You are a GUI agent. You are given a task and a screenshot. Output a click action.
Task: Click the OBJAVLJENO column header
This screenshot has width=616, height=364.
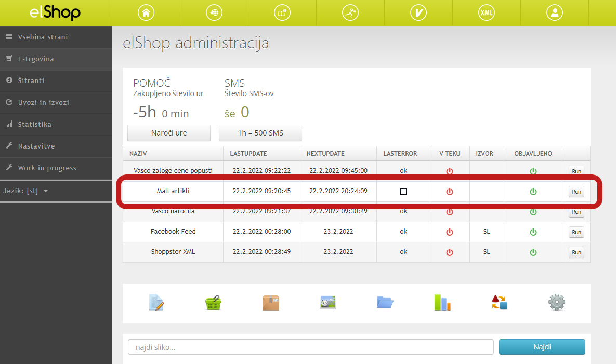coord(533,153)
